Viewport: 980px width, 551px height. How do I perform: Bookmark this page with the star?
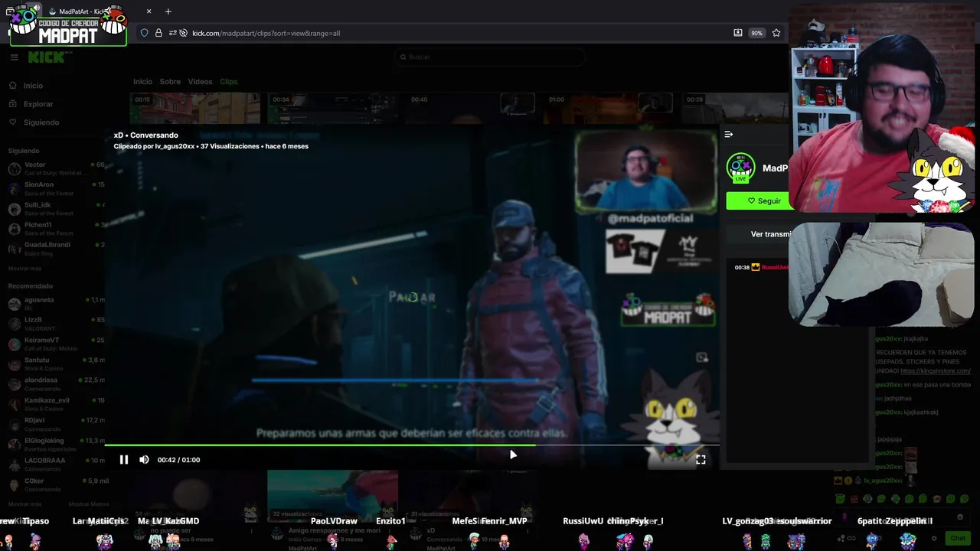(776, 33)
